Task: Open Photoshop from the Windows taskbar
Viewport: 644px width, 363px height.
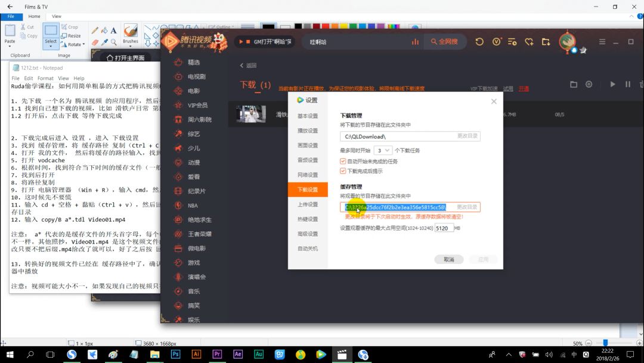Action: coord(175,355)
